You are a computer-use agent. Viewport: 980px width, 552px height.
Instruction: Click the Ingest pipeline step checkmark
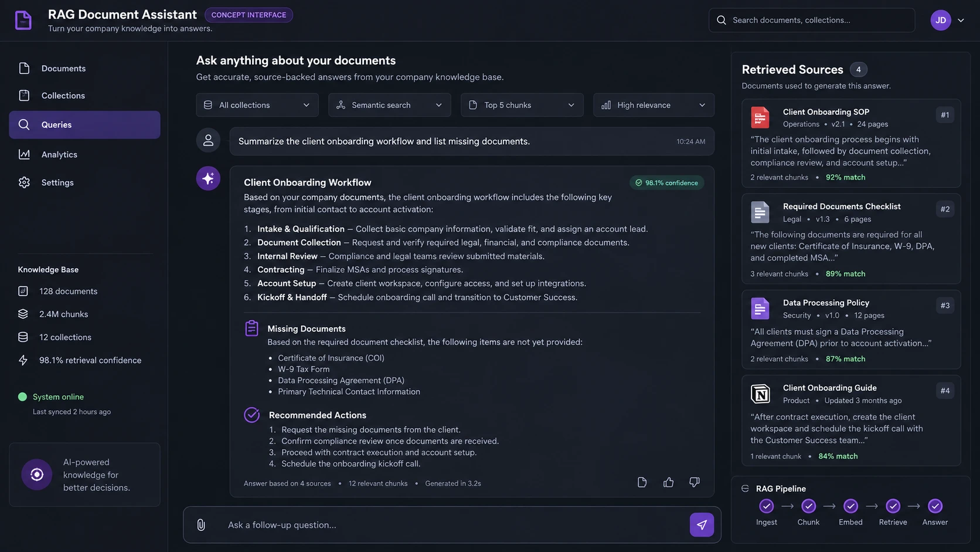click(x=766, y=506)
